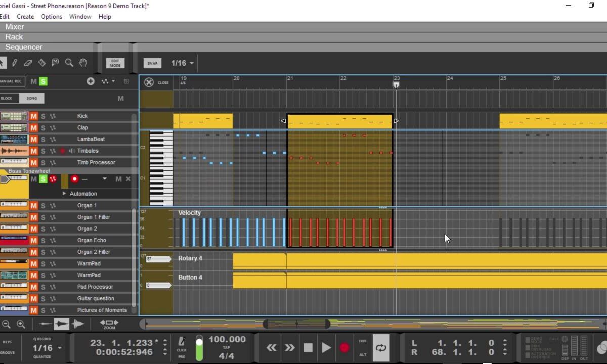Select the Magnify tool
607x364 pixels.
(69, 63)
